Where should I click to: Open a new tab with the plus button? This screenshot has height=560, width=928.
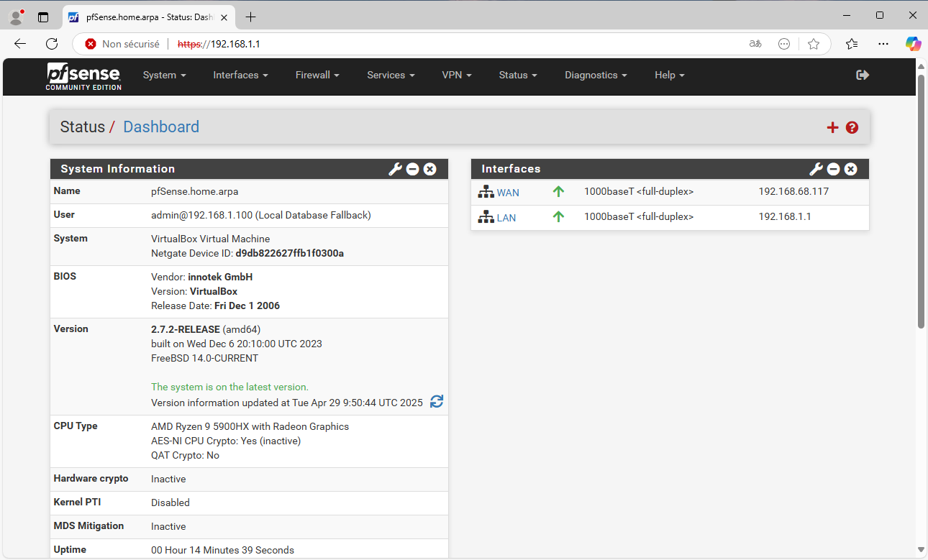tap(250, 17)
